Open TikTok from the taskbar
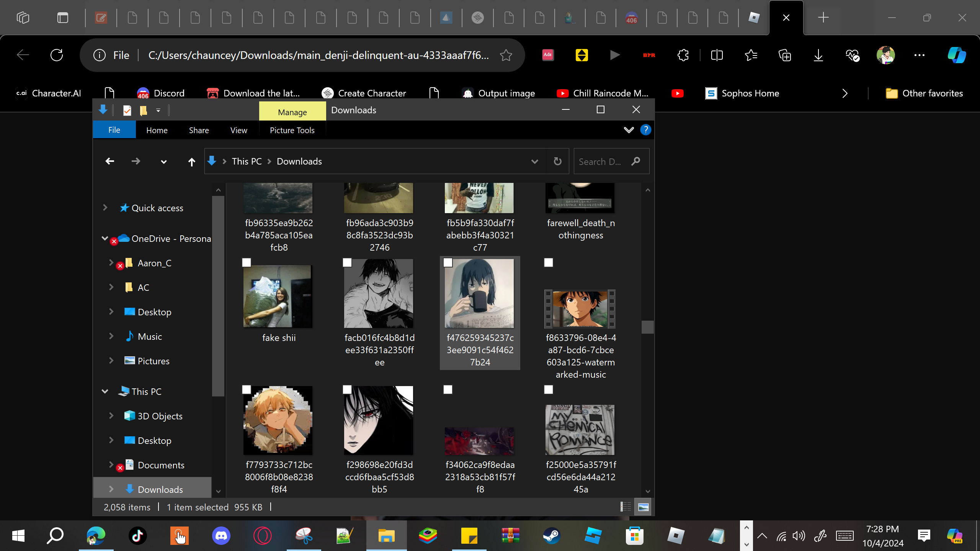Viewport: 980px width, 551px height. tap(138, 536)
